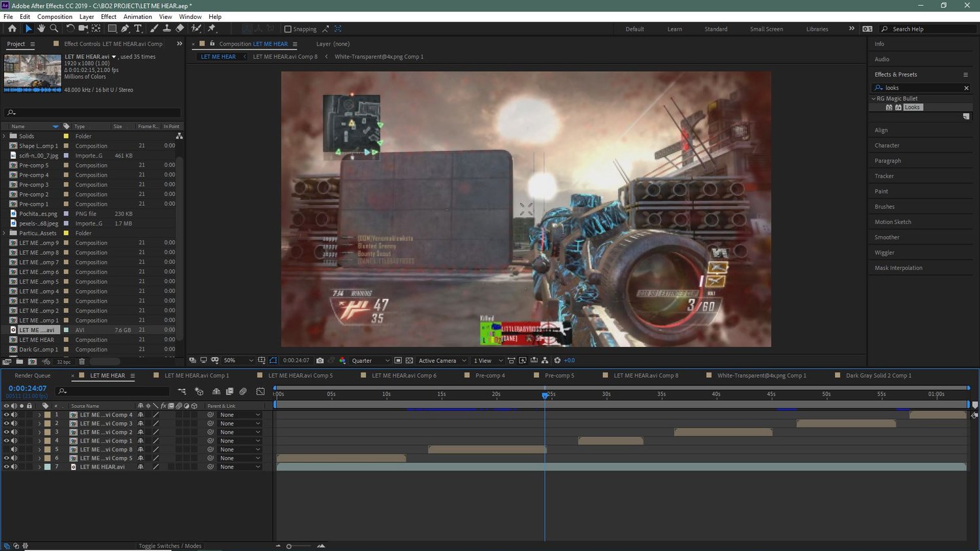Select the Pen tool
Viewport: 980px width, 551px height.
[x=125, y=29]
